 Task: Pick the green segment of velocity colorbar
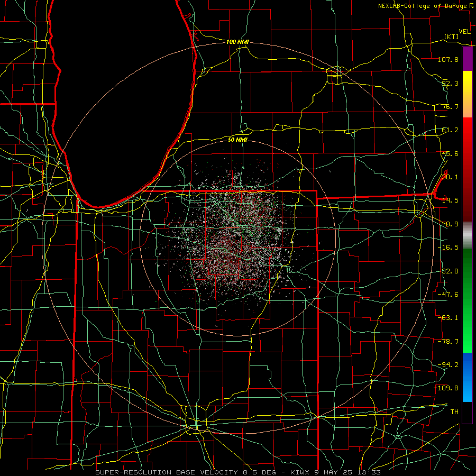[467, 300]
